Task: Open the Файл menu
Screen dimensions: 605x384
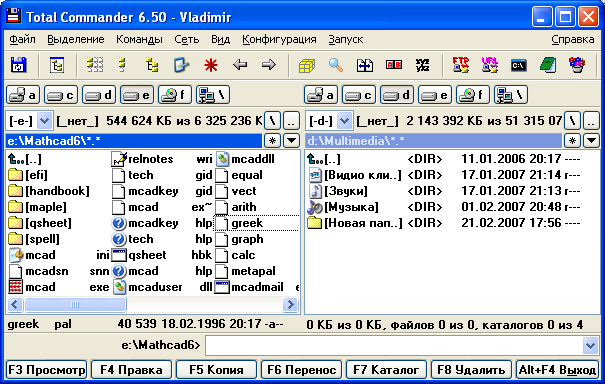Action: point(22,39)
